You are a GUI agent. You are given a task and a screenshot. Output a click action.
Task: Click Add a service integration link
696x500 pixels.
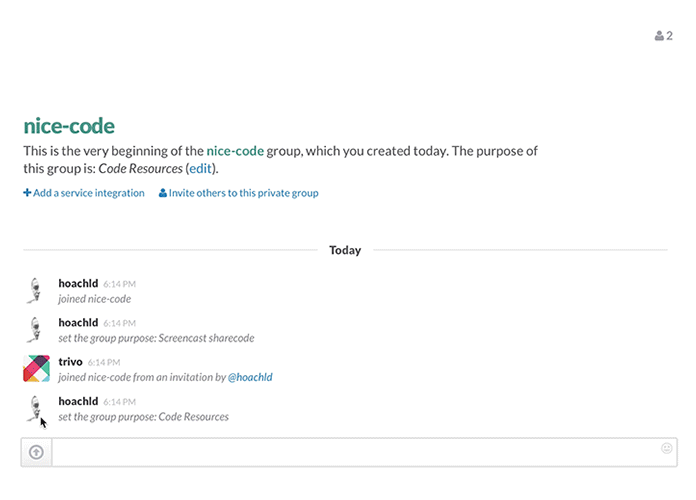point(88,193)
